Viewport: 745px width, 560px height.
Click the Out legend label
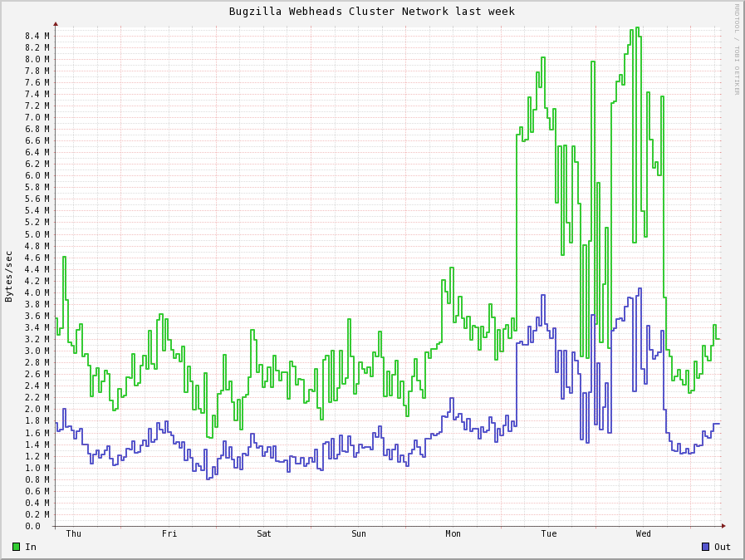pyautogui.click(x=723, y=547)
